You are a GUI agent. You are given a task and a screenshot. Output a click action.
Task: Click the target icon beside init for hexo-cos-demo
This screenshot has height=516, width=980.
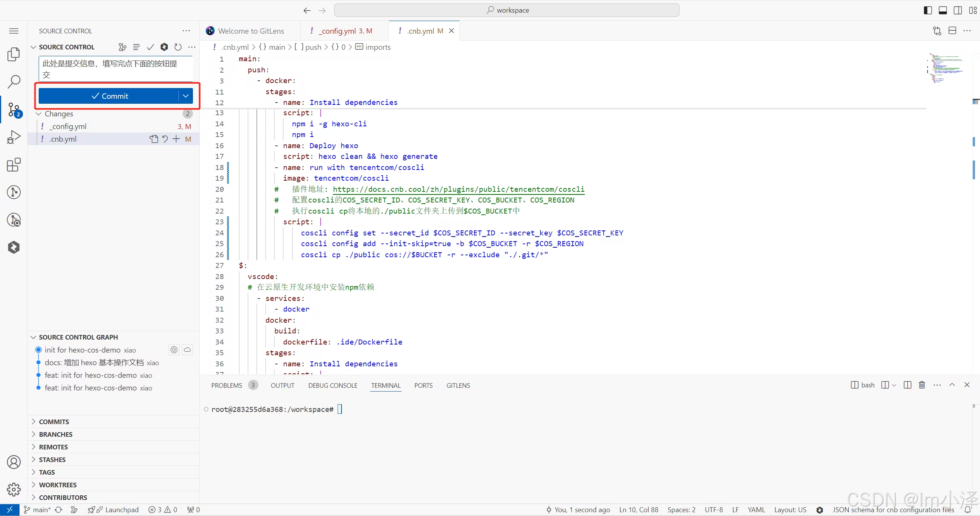click(x=174, y=350)
